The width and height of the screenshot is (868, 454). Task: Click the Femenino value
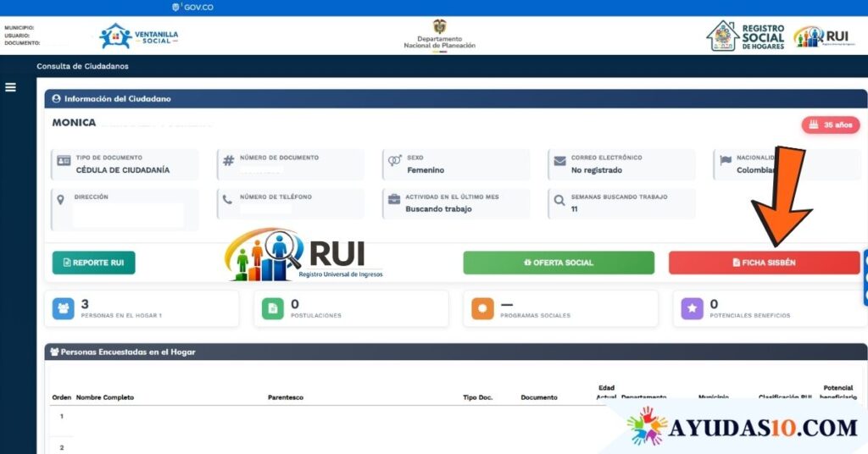[x=426, y=169]
